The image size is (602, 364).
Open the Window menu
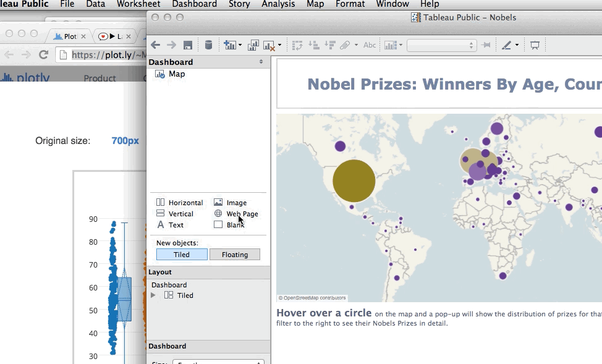pos(392,4)
